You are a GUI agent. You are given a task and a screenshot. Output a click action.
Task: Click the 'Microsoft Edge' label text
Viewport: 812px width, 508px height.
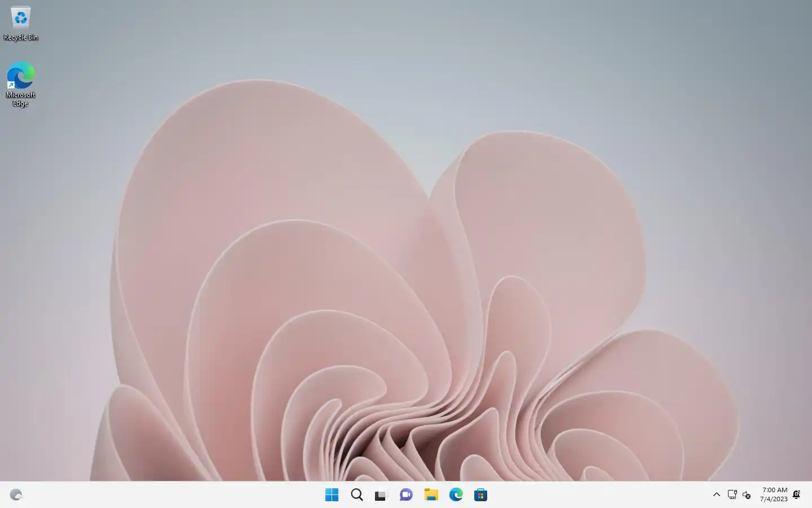tap(20, 99)
